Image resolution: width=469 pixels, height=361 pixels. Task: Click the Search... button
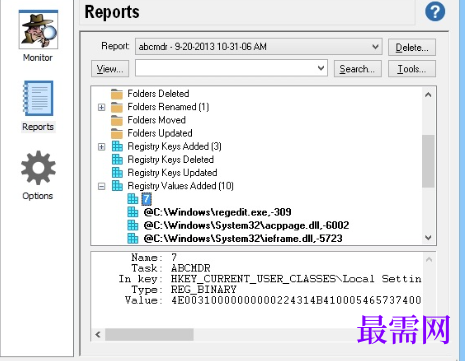pyautogui.click(x=358, y=69)
